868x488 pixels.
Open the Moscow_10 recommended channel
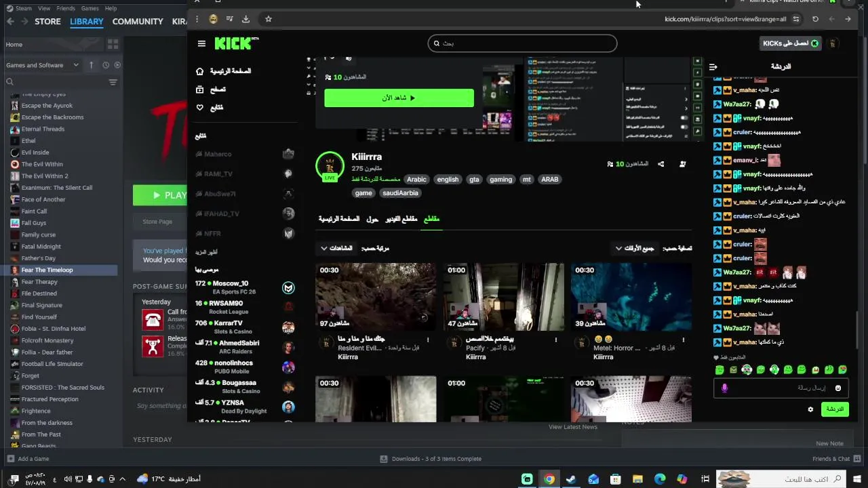(x=245, y=287)
